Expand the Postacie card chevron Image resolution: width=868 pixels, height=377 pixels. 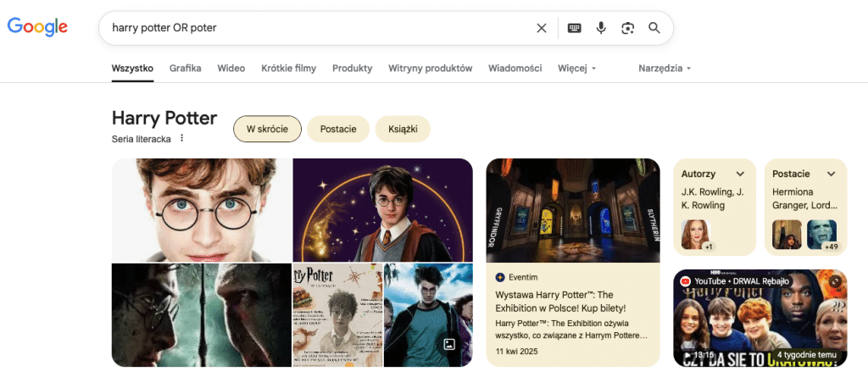(831, 174)
